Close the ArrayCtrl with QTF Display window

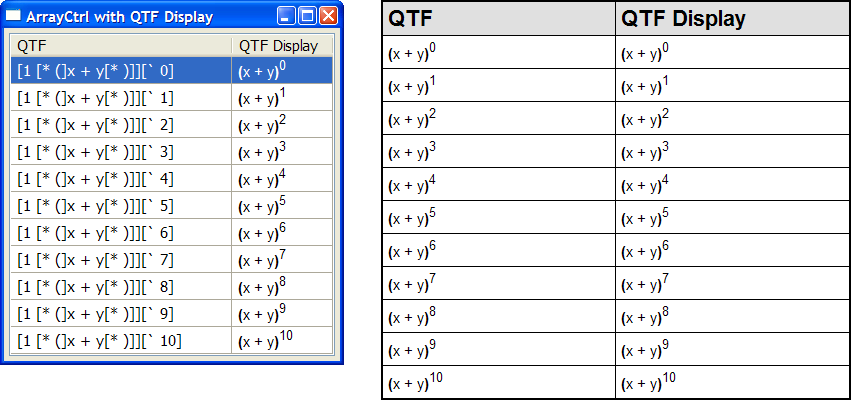(x=329, y=16)
